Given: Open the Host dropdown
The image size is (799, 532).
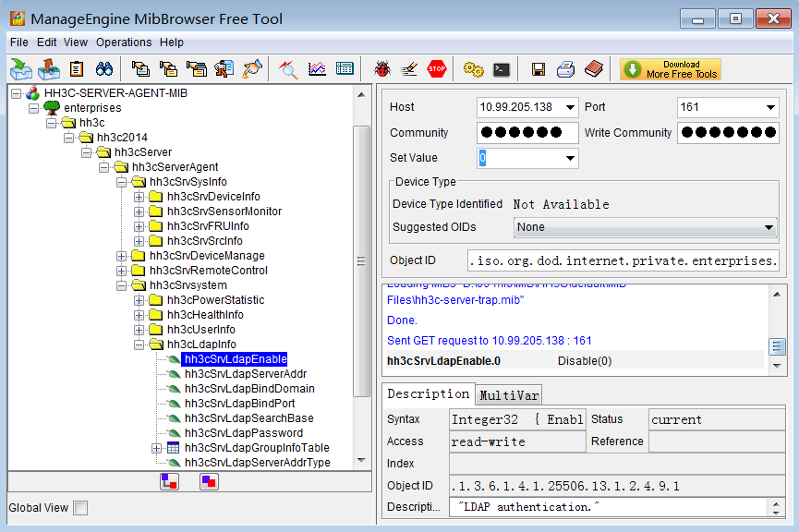Looking at the screenshot, I should click(570, 107).
